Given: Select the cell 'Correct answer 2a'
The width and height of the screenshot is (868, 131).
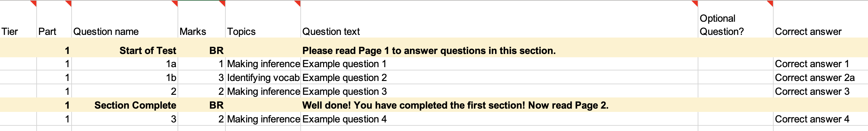Looking at the screenshot, I should [820, 78].
